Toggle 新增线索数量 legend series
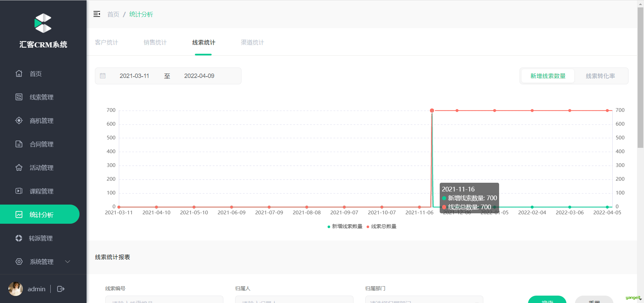The image size is (644, 303). pos(345,226)
